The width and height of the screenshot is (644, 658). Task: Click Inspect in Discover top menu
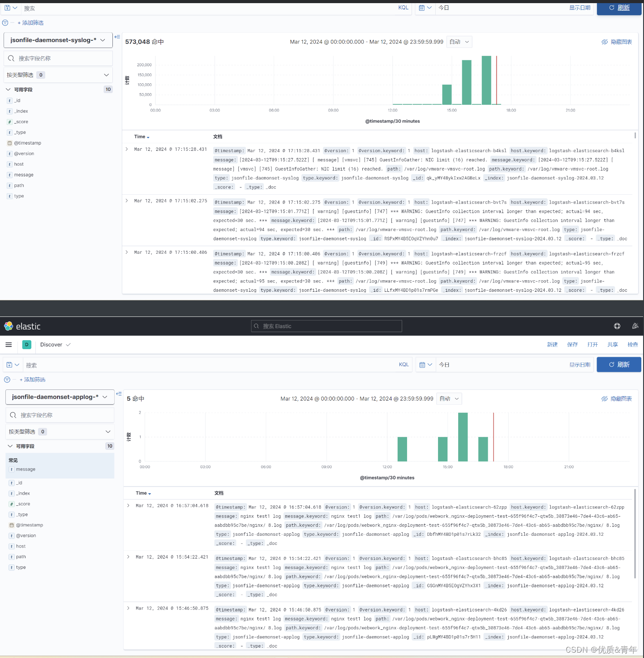tap(633, 345)
